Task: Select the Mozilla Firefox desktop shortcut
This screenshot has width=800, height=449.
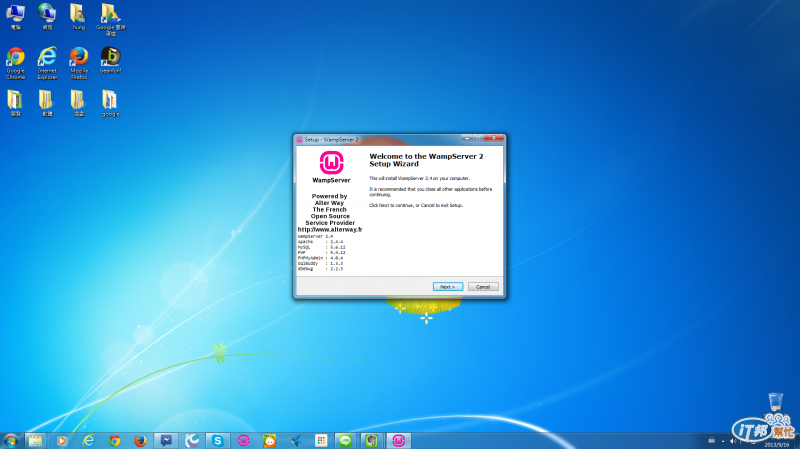Action: coord(79,63)
